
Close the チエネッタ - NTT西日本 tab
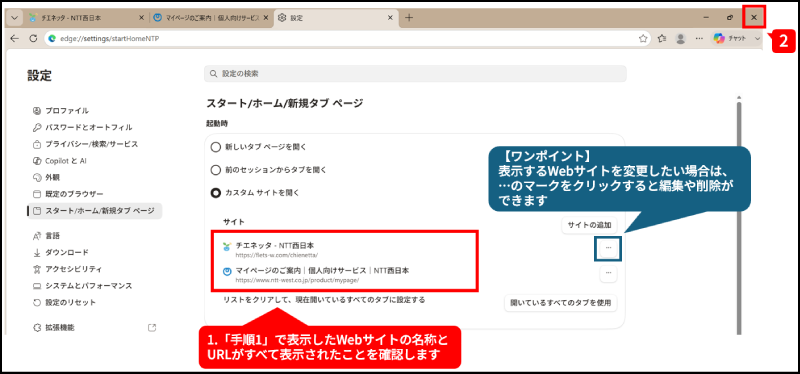coord(142,18)
